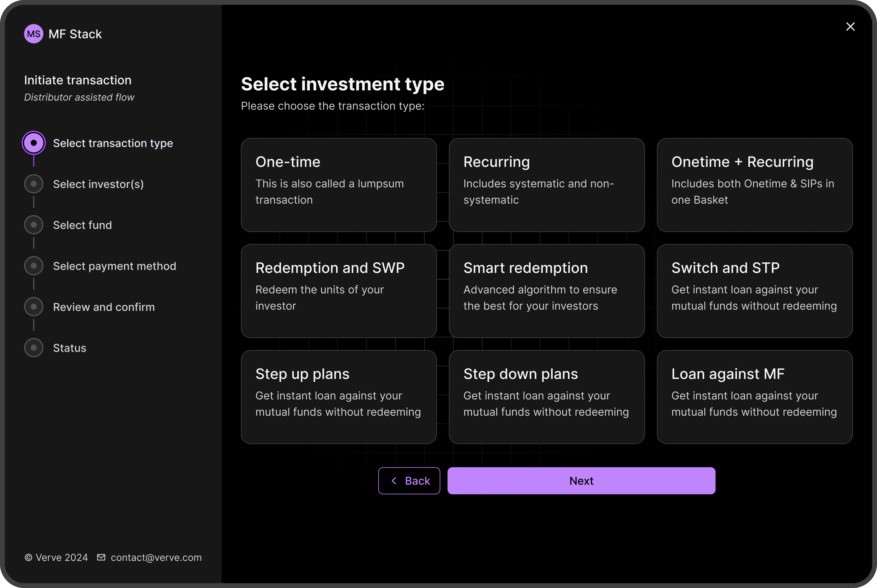This screenshot has width=877, height=588.
Task: Select the 'Select transaction type' step radio
Action: click(34, 143)
